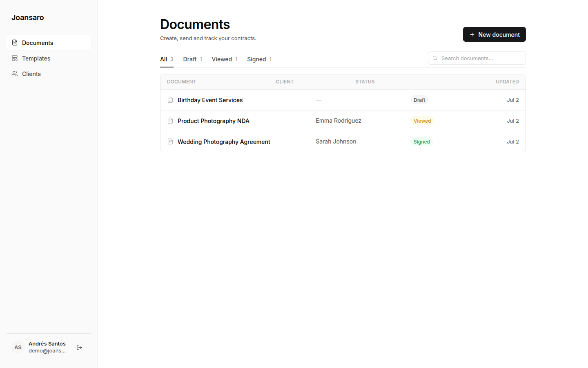
Task: Select the All documents tab
Action: pos(167,59)
